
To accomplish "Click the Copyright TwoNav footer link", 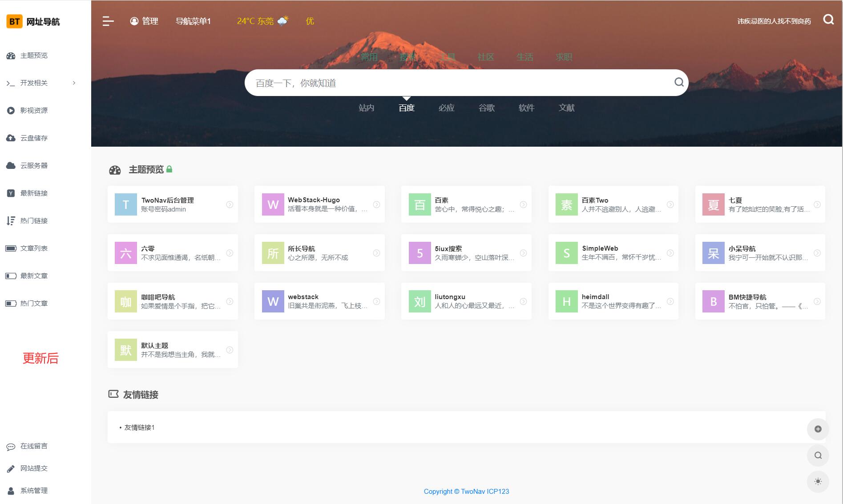I will (x=466, y=491).
